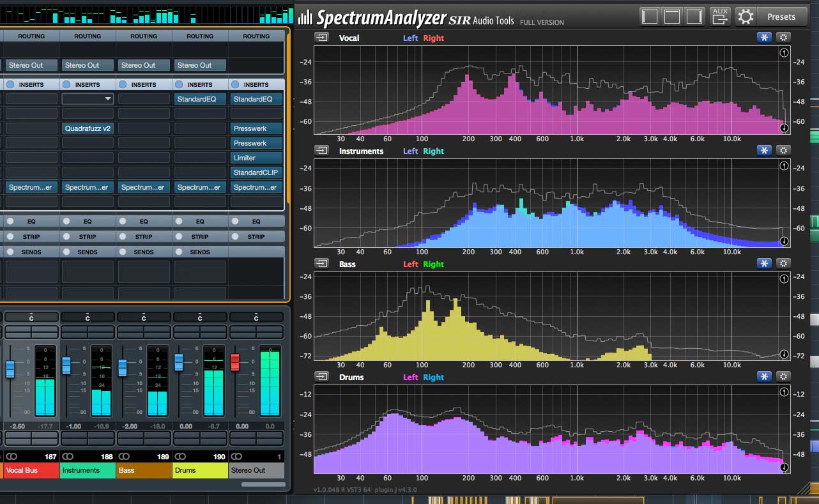Open the Presswerk insert directly above Limiter
819x504 pixels.
pyautogui.click(x=256, y=143)
